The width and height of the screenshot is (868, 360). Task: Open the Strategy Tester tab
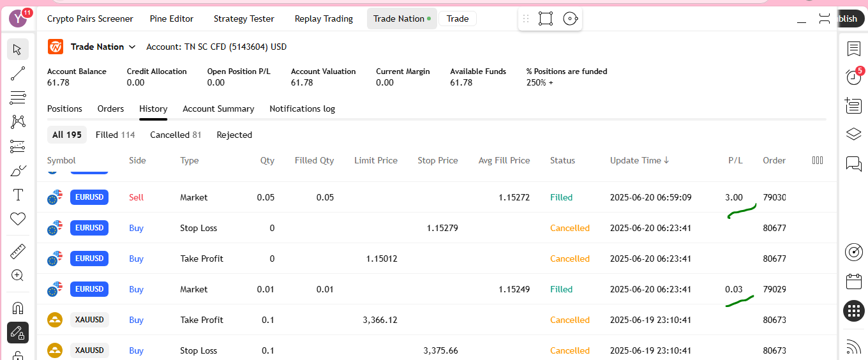coord(244,19)
